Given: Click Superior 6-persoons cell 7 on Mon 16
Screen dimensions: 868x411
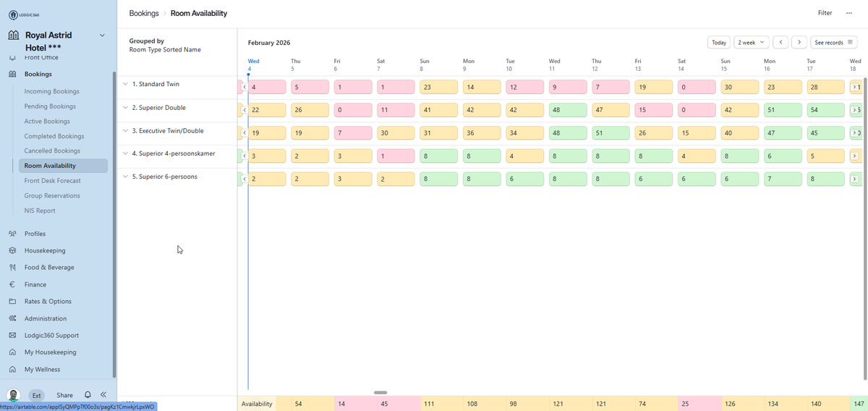Looking at the screenshot, I should click(782, 179).
